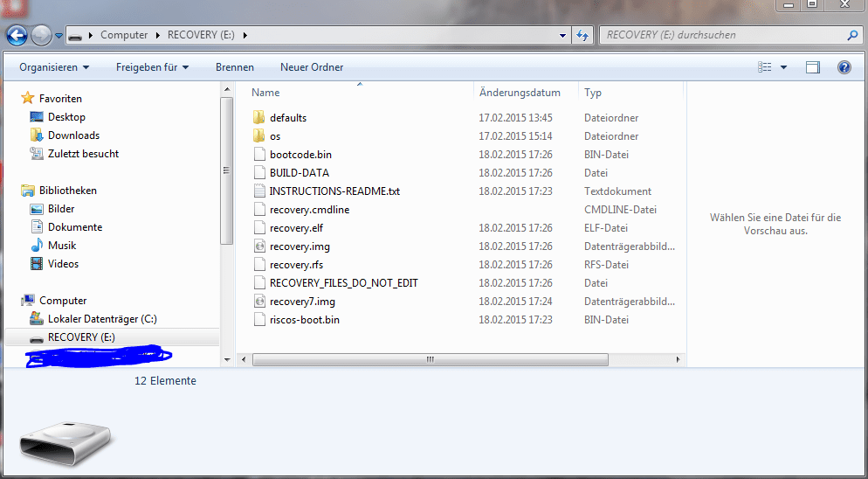
Task: Click the Brennen toolbar button
Action: [x=235, y=67]
